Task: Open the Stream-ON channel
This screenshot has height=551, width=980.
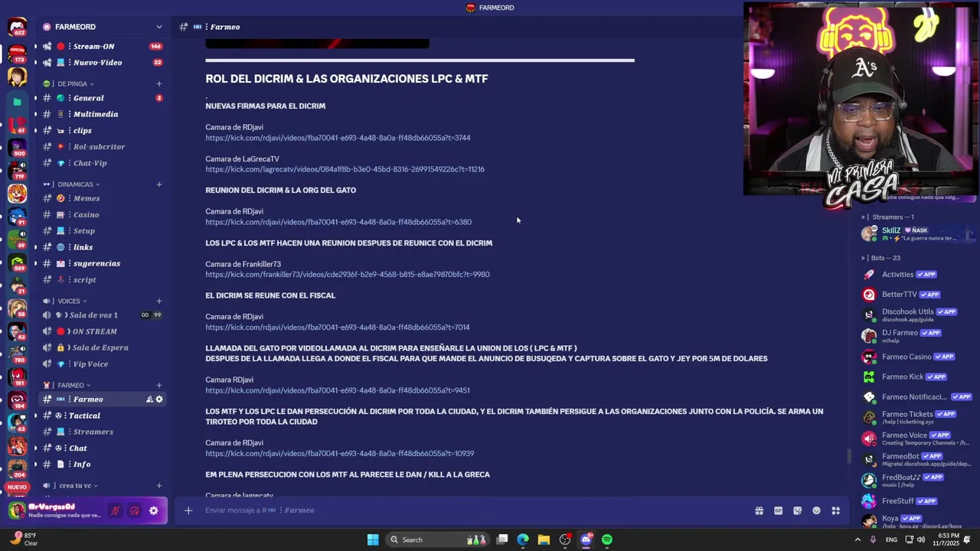Action: click(102, 47)
